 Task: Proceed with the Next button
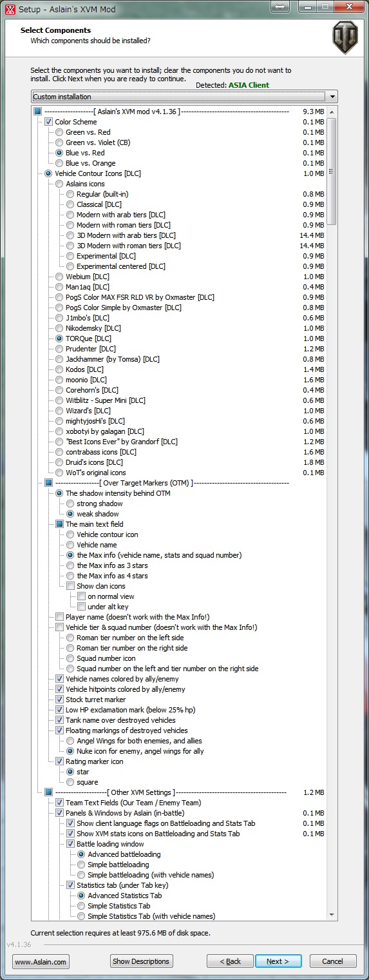pyautogui.click(x=278, y=961)
